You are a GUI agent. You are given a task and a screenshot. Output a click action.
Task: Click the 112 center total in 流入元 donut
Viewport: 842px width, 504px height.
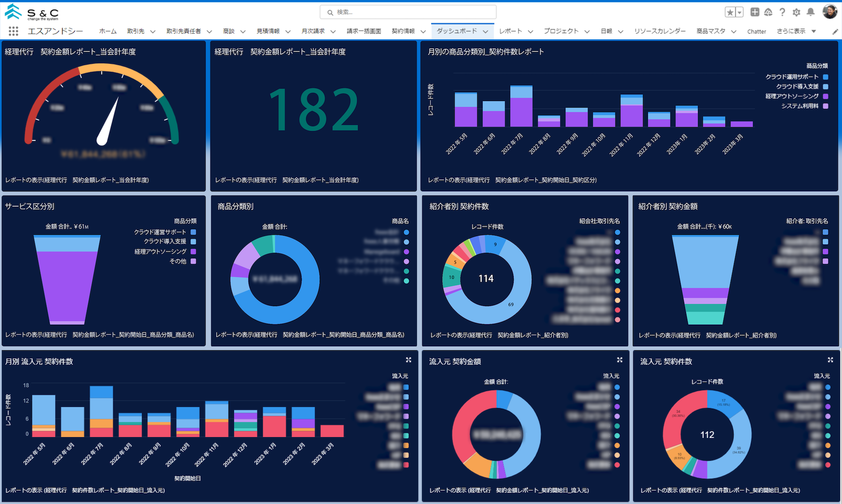707,435
